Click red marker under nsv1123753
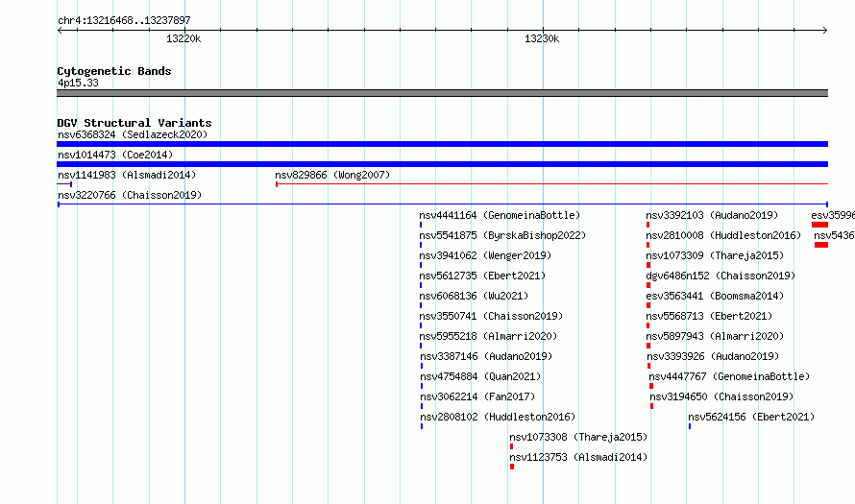855x504 pixels. pos(512,467)
